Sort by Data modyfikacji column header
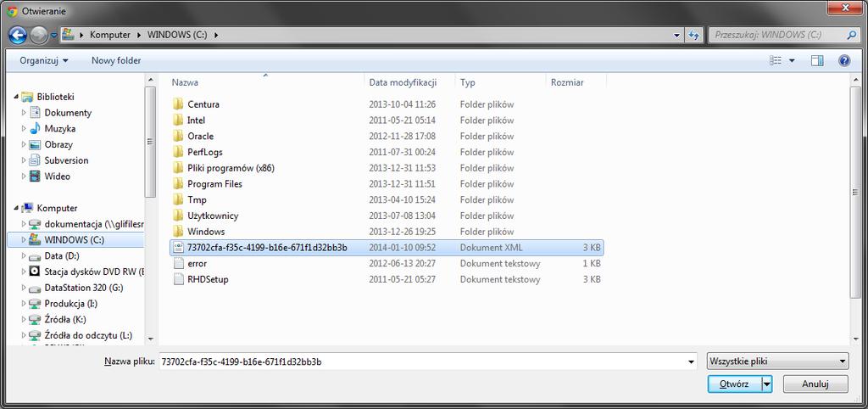 pyautogui.click(x=403, y=82)
